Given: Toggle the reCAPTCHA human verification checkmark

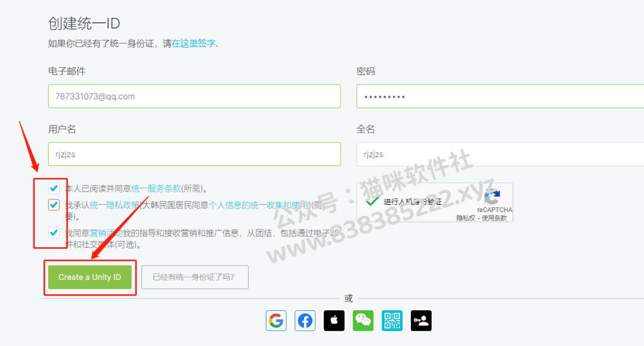Looking at the screenshot, I should [372, 201].
